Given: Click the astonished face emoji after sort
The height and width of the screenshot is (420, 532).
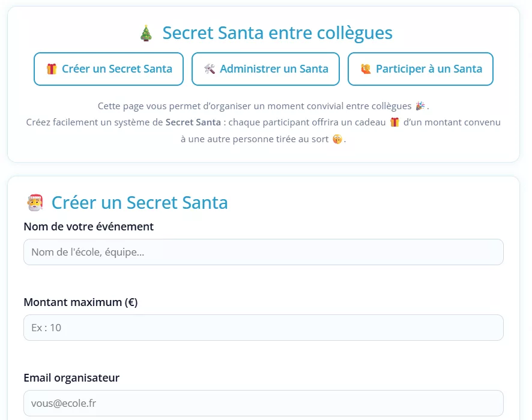Looking at the screenshot, I should (337, 139).
